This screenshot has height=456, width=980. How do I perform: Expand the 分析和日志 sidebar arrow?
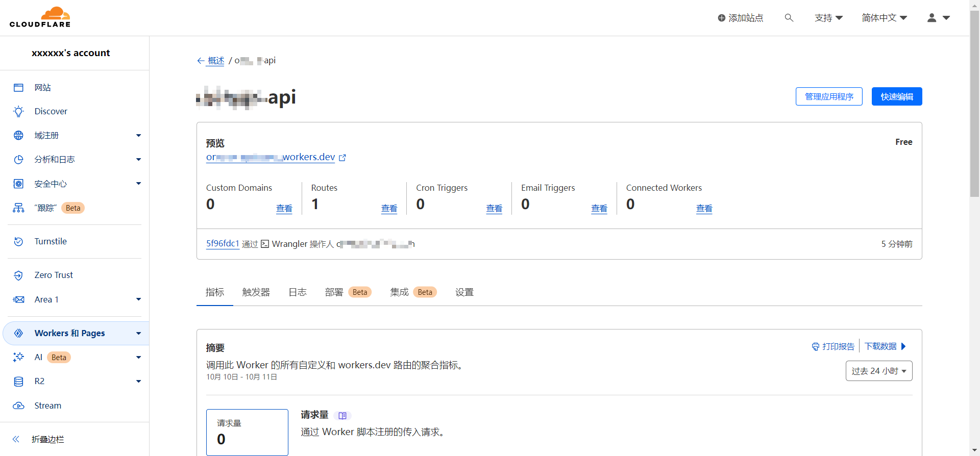pos(138,160)
